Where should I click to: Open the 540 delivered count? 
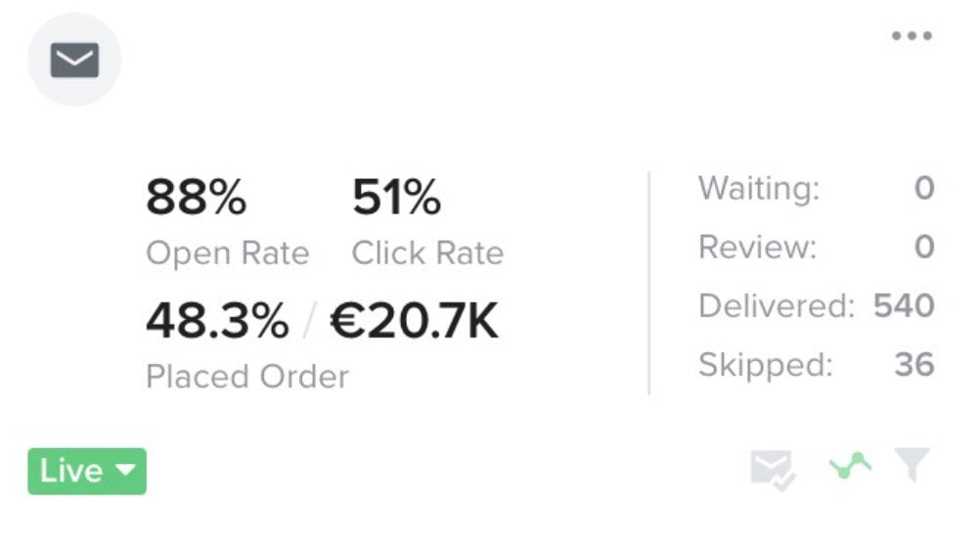pos(904,306)
